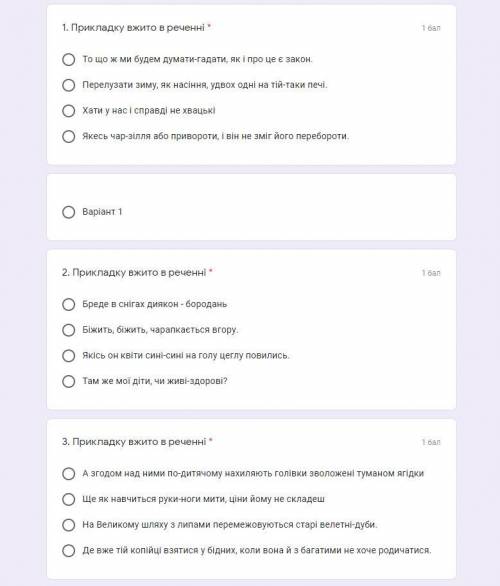The width and height of the screenshot is (500, 586).
Task: Select the "Варіант 1" radio button
Action: pyautogui.click(x=69, y=212)
